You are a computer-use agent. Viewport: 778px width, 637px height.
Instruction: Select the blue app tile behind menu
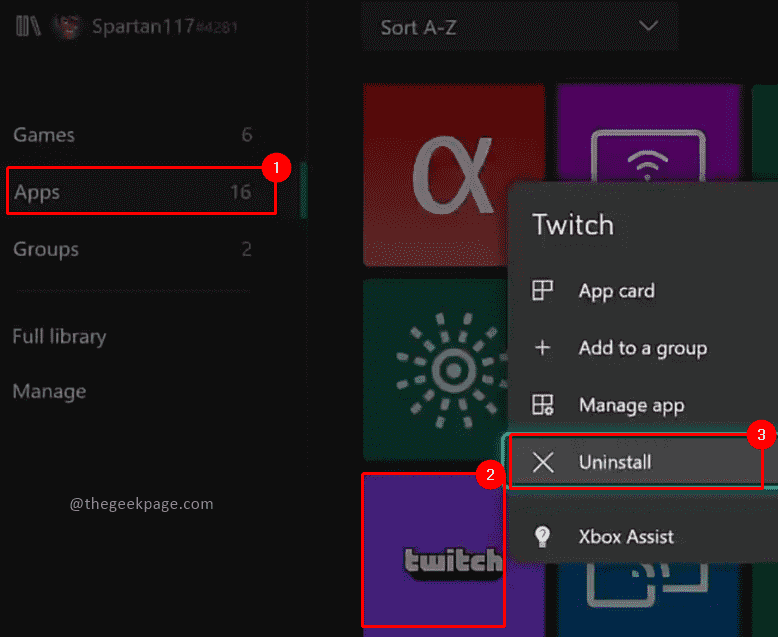(x=649, y=599)
